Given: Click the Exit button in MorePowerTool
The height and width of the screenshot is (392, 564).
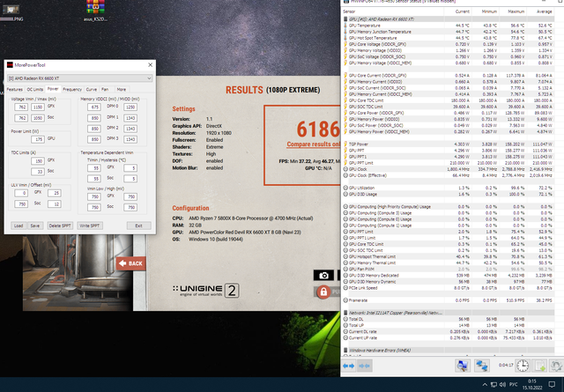Looking at the screenshot, I should pos(139,226).
